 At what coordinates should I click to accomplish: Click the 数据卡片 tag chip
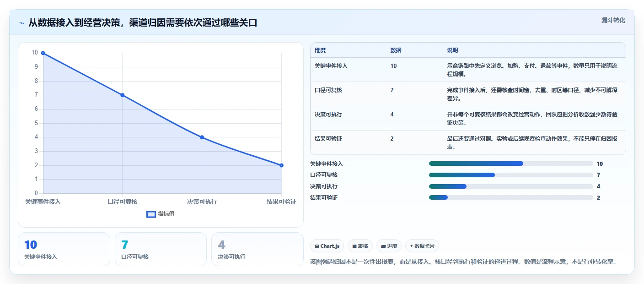[422, 246]
